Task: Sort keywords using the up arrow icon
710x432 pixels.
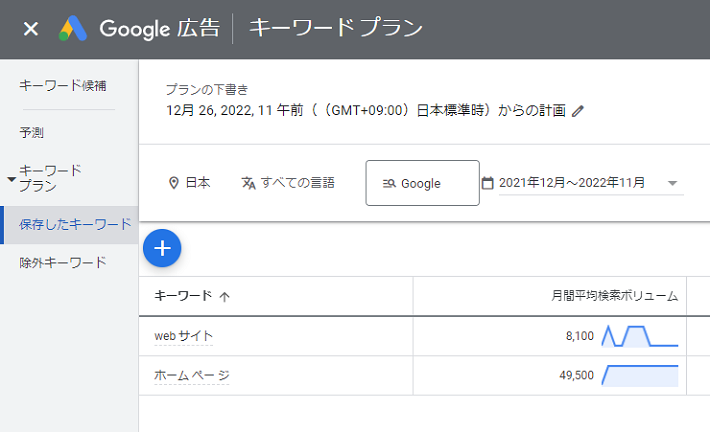Action: pyautogui.click(x=225, y=297)
